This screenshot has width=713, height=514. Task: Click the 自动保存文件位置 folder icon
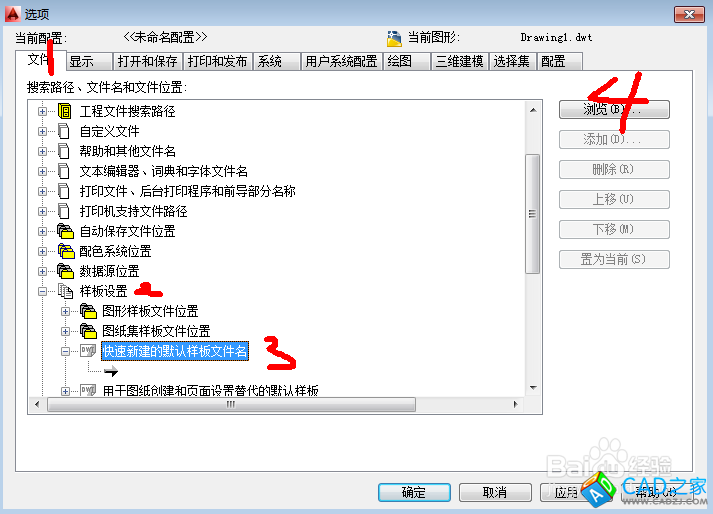[x=65, y=231]
